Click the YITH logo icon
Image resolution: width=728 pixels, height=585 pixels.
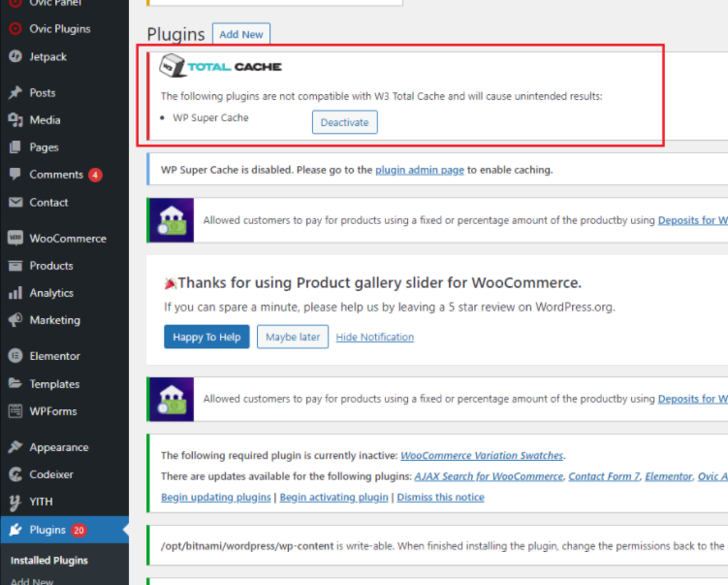[x=16, y=502]
